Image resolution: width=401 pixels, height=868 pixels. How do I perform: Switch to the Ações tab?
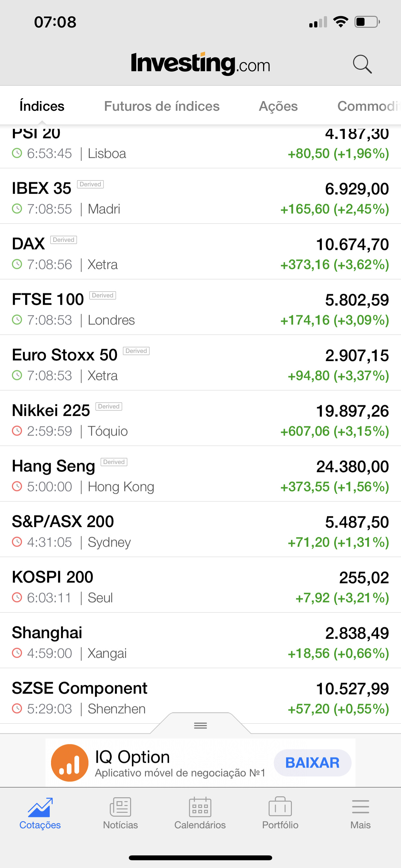[278, 106]
